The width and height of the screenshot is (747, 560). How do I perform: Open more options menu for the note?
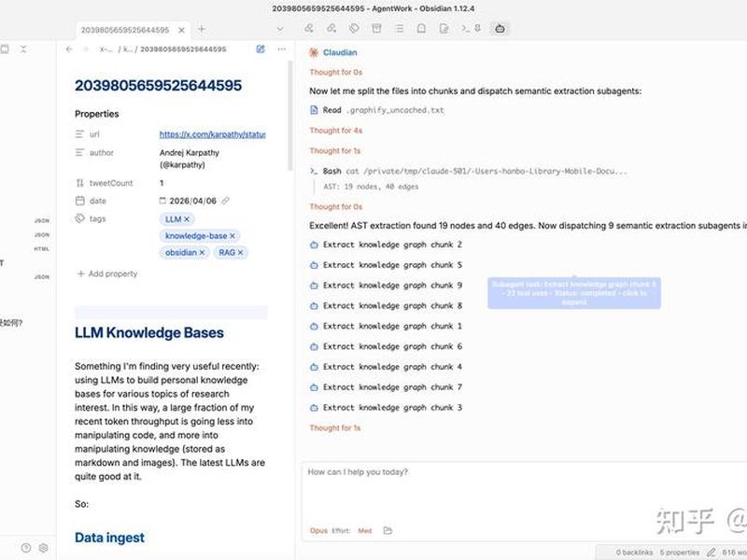click(282, 49)
